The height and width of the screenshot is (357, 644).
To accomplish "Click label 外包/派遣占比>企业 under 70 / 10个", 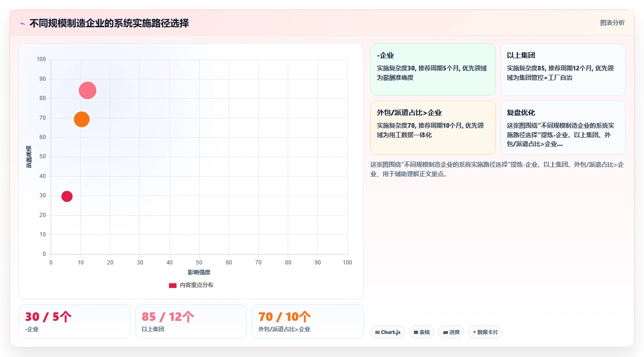I will coord(284,329).
